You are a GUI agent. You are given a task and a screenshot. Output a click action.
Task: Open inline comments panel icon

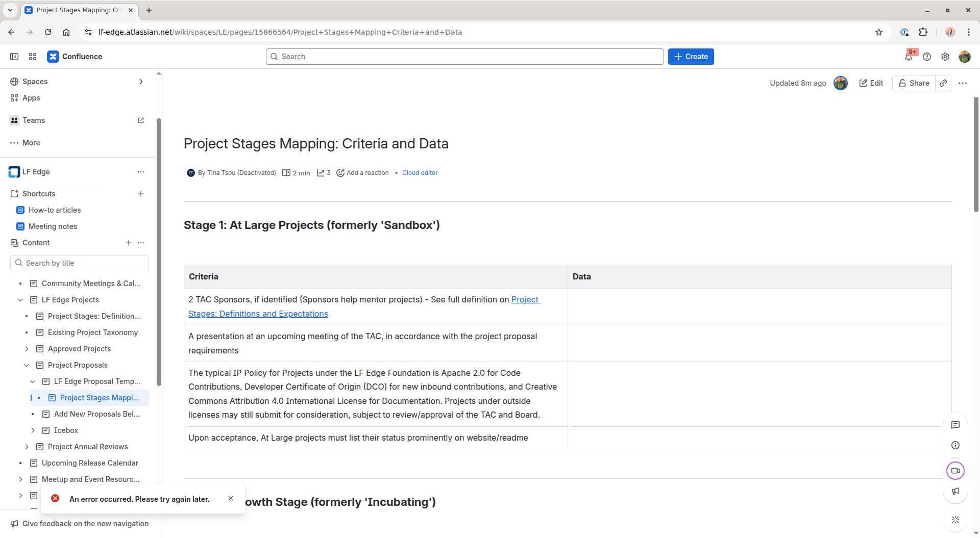pyautogui.click(x=955, y=425)
